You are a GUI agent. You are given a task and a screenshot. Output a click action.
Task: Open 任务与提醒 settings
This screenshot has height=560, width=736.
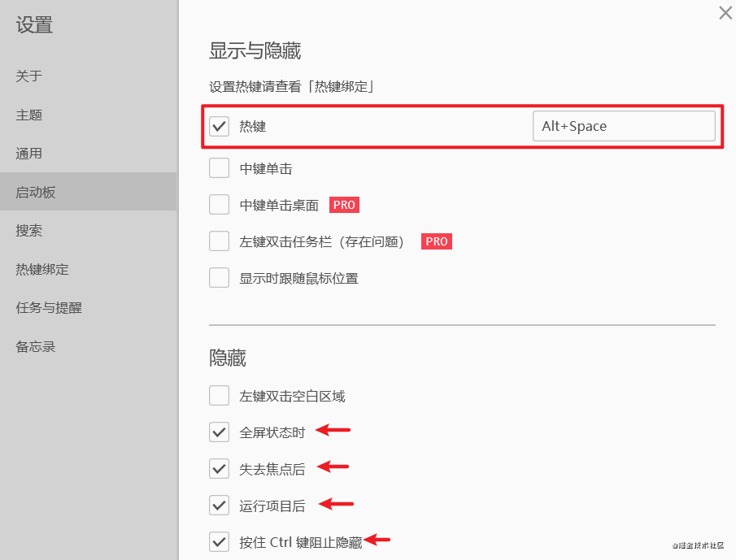click(49, 308)
